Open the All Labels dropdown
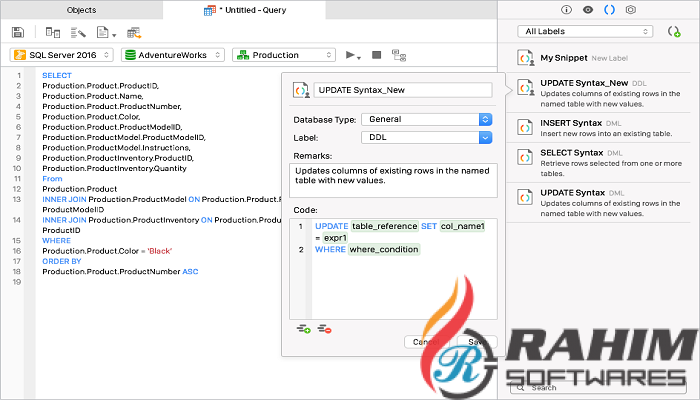700x400 pixels. (x=585, y=31)
